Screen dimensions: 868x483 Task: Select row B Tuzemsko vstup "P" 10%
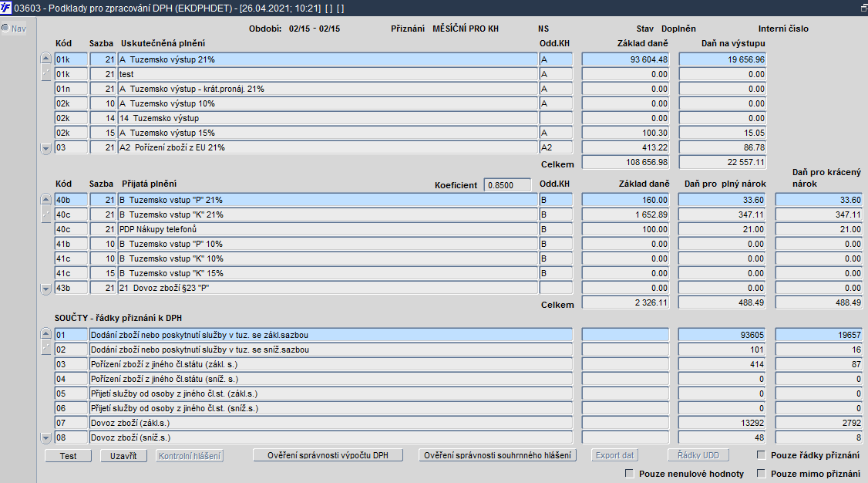328,244
